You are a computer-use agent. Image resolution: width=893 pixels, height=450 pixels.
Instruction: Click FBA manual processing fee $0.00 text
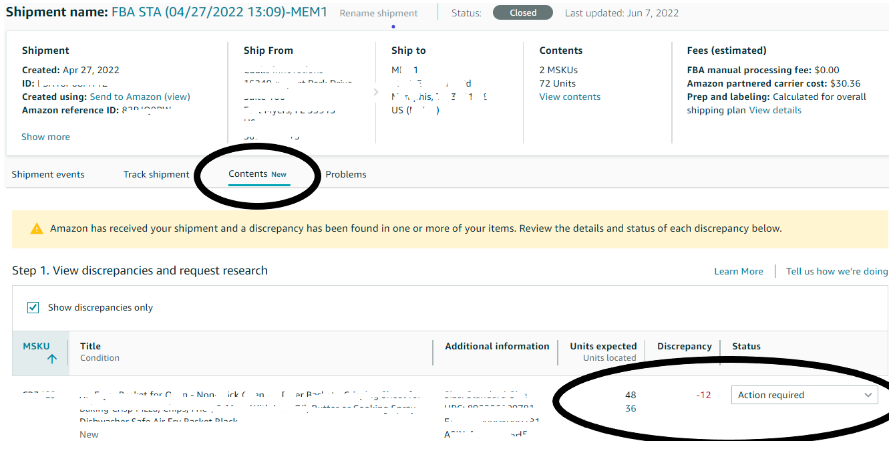coord(763,70)
